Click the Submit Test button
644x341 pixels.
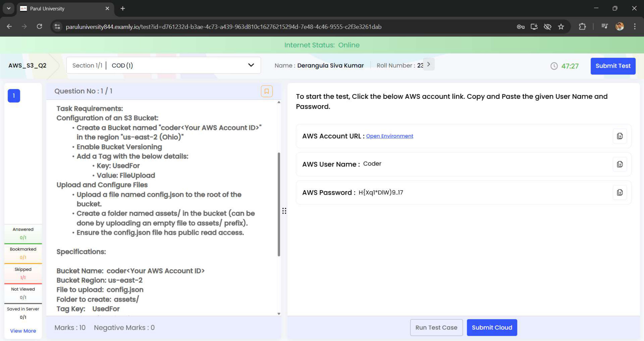click(613, 66)
